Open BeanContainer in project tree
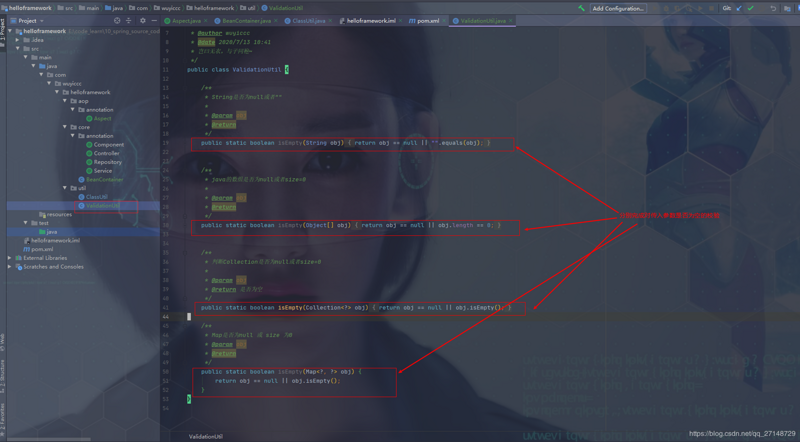Image resolution: width=800 pixels, height=442 pixels. pos(101,179)
